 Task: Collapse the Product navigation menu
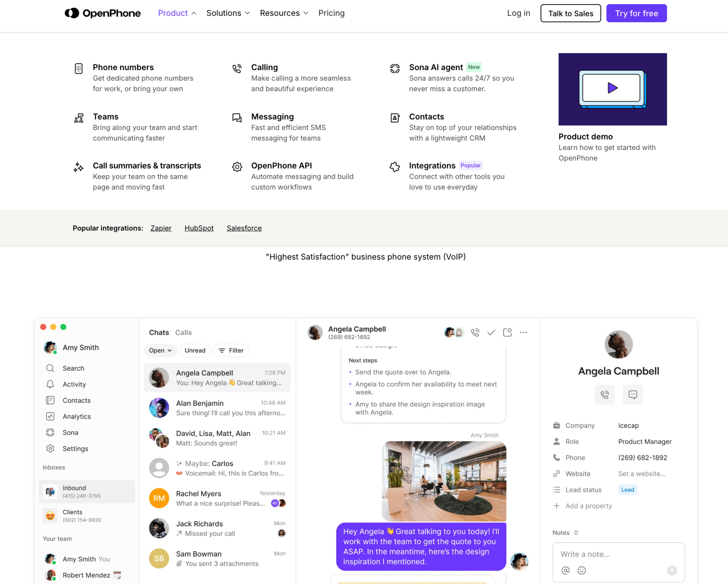point(177,13)
